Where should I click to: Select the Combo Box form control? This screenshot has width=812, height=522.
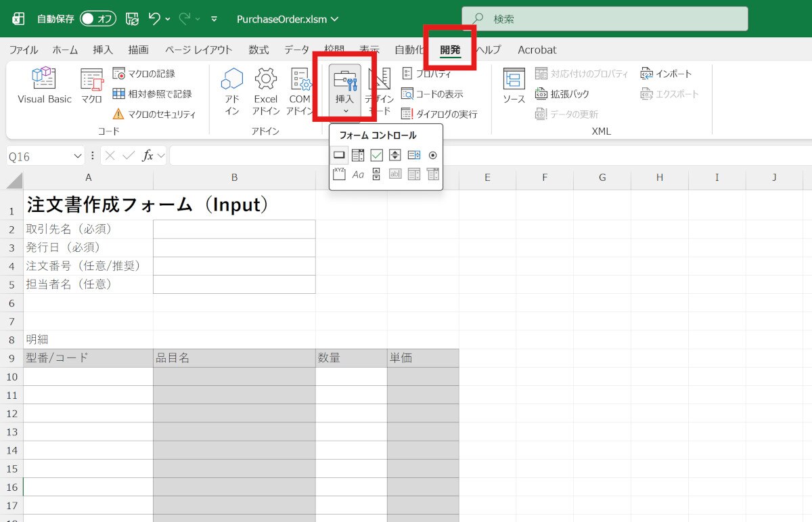pos(358,155)
